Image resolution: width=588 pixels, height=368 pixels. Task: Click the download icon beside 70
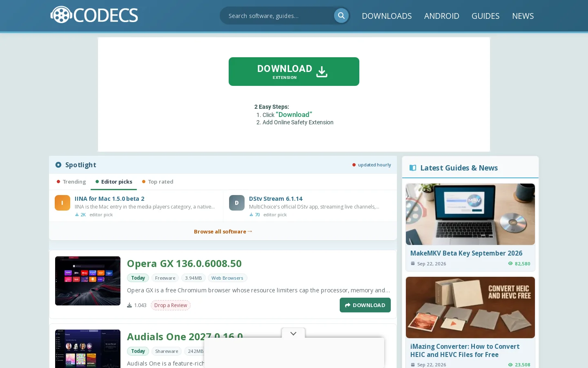(251, 215)
